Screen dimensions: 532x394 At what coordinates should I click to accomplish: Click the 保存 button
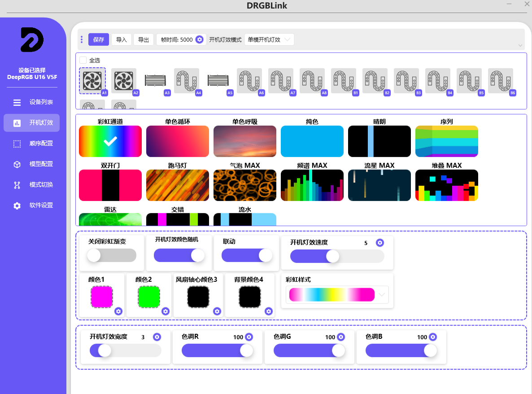point(98,39)
